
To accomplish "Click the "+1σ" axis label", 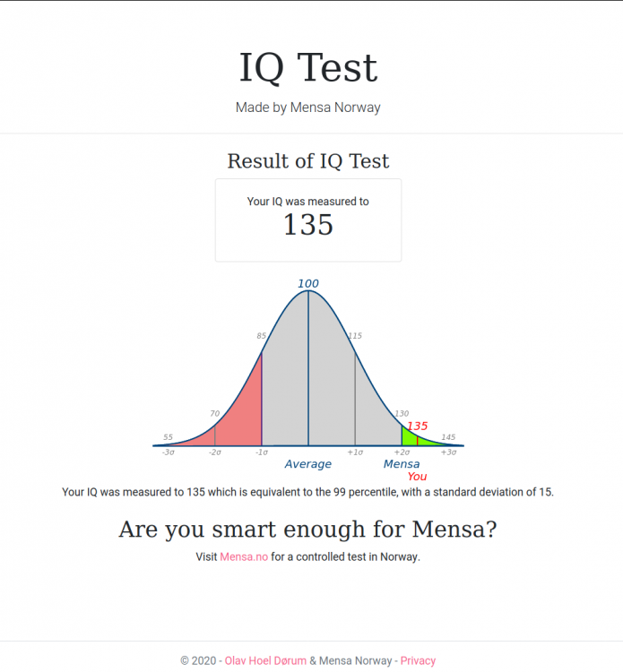I will (x=355, y=452).
